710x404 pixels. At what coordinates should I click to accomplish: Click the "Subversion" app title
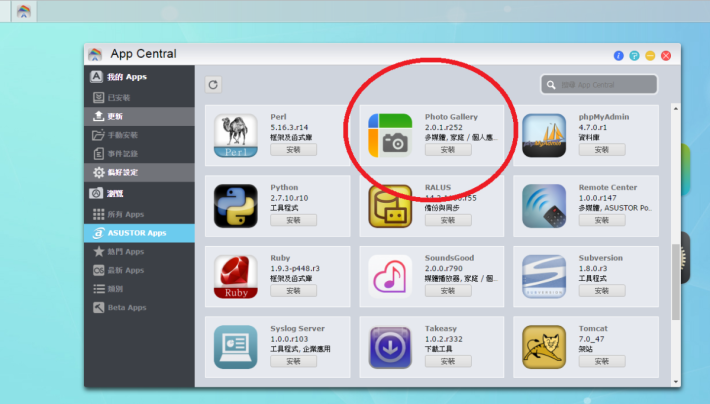coord(600,258)
